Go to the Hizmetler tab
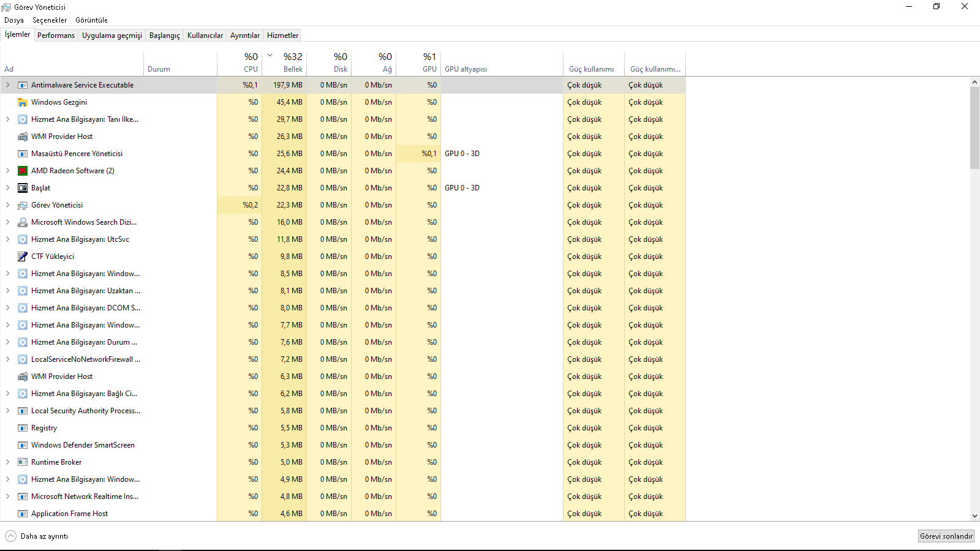This screenshot has width=980, height=551. pyautogui.click(x=283, y=36)
